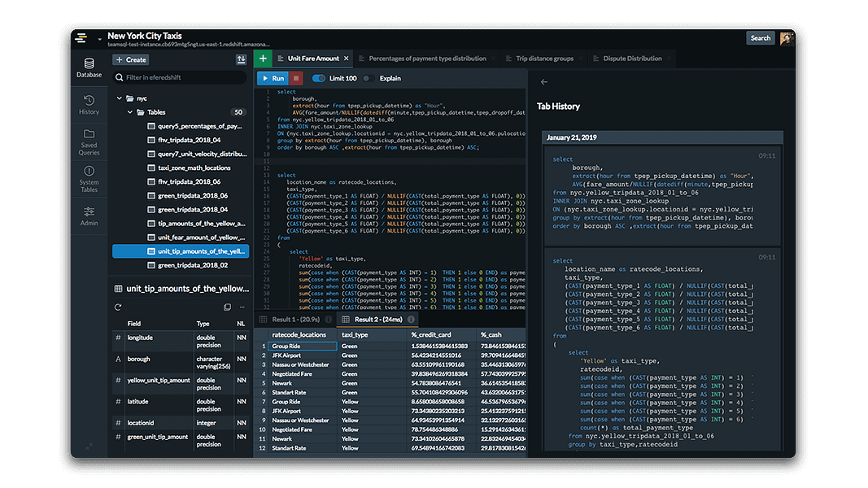This screenshot has width=868, height=488.
Task: Click the 50 tables count badge
Action: point(238,112)
